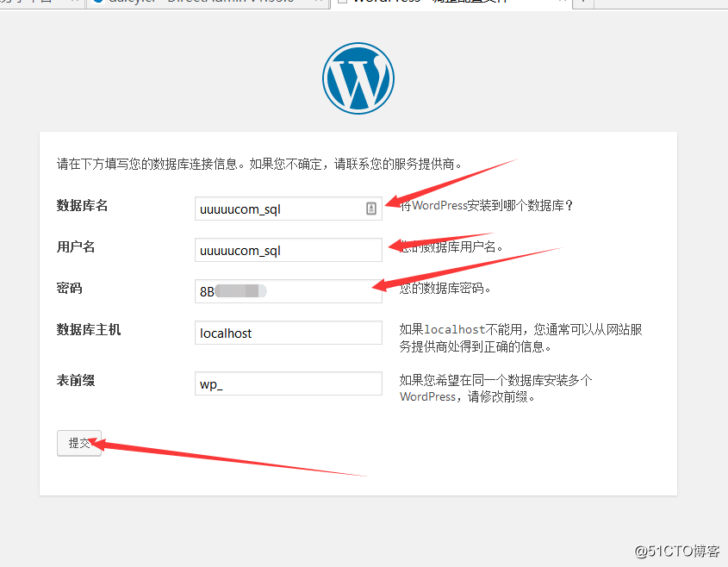Focus the username input field
Image resolution: width=728 pixels, height=567 pixels.
click(x=289, y=250)
